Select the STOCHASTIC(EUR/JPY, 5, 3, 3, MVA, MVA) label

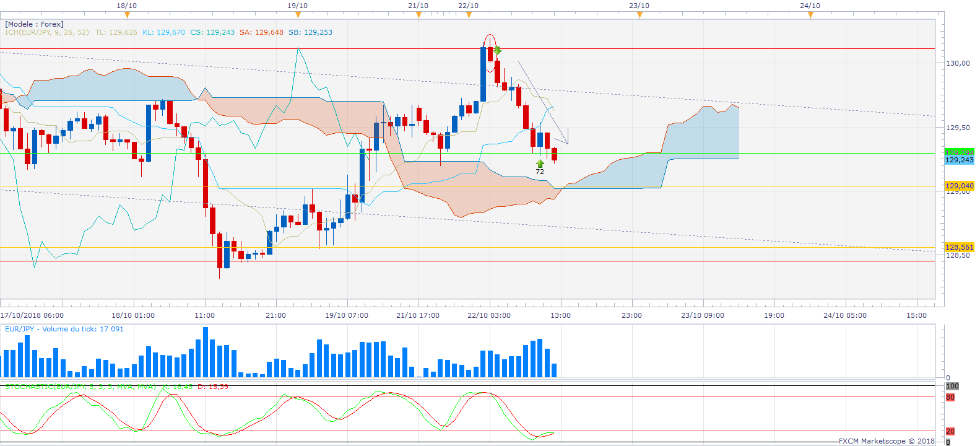click(x=80, y=387)
